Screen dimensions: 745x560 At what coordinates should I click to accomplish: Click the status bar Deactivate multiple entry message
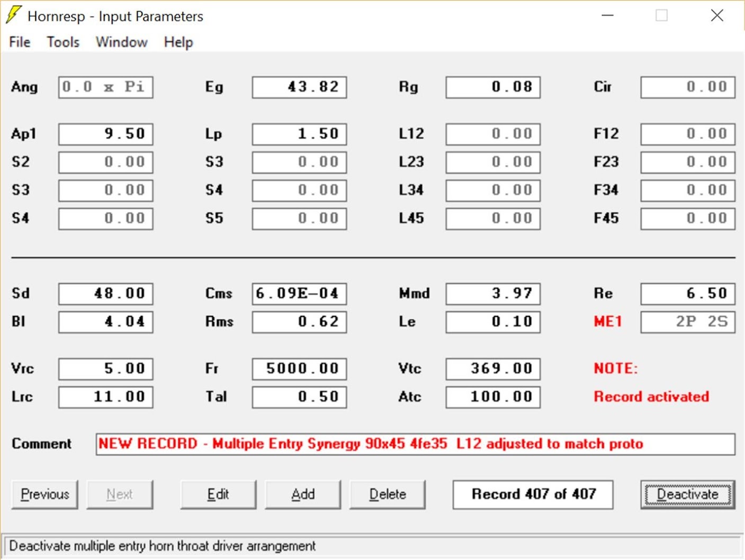click(x=162, y=546)
